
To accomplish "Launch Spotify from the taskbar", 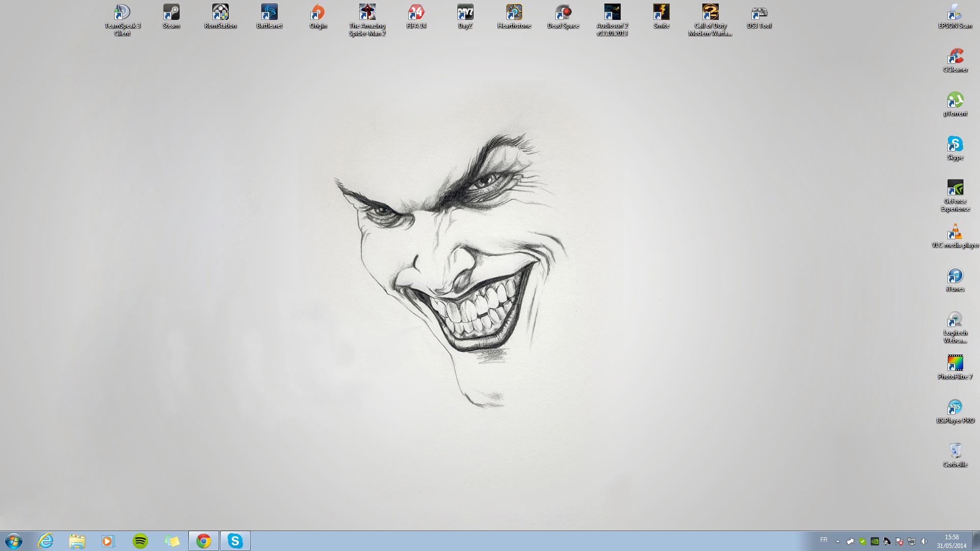I will click(140, 541).
